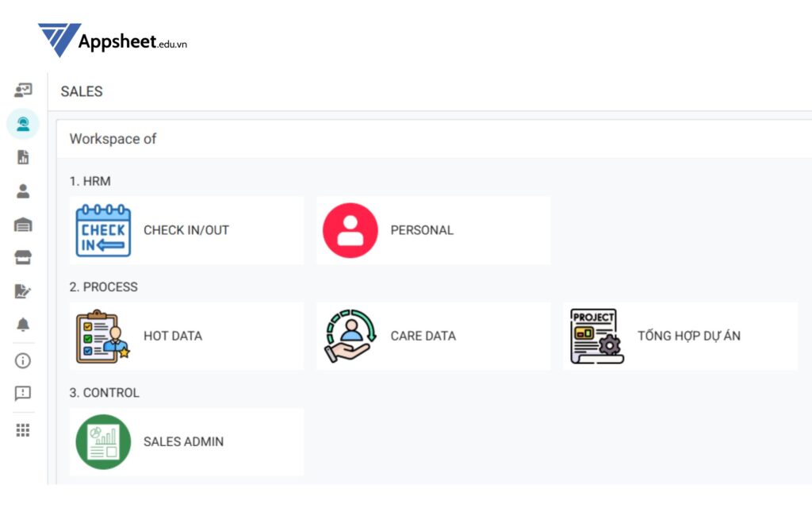Select the highlighted headset agent sidebar icon
This screenshot has height=508, width=812.
23,124
